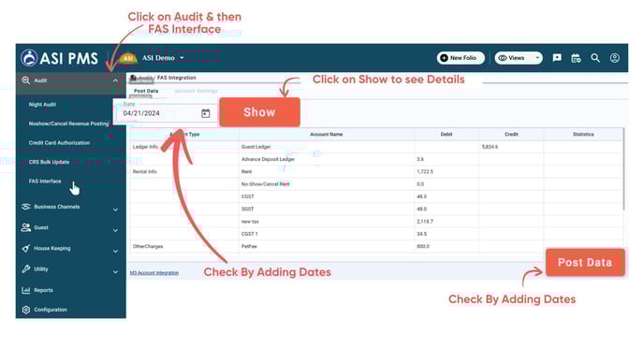Click the Post Data button
This screenshot has width=644, height=362.
point(585,262)
